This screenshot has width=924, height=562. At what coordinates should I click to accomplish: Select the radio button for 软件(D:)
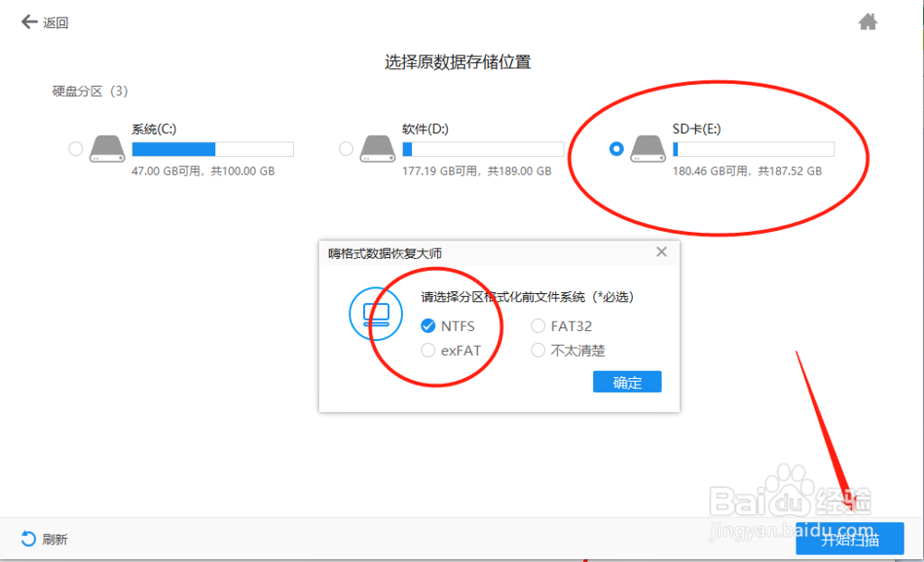(x=345, y=148)
